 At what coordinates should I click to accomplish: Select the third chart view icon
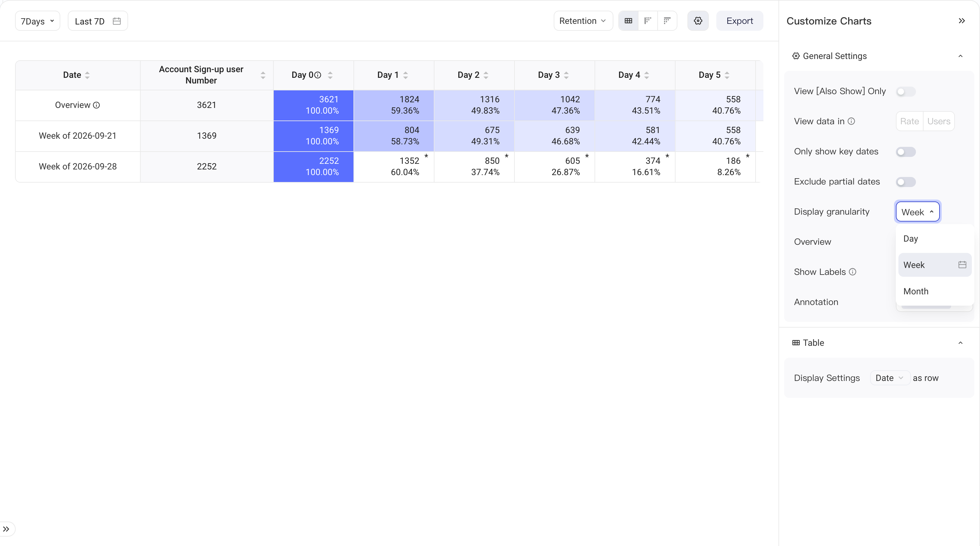[667, 21]
